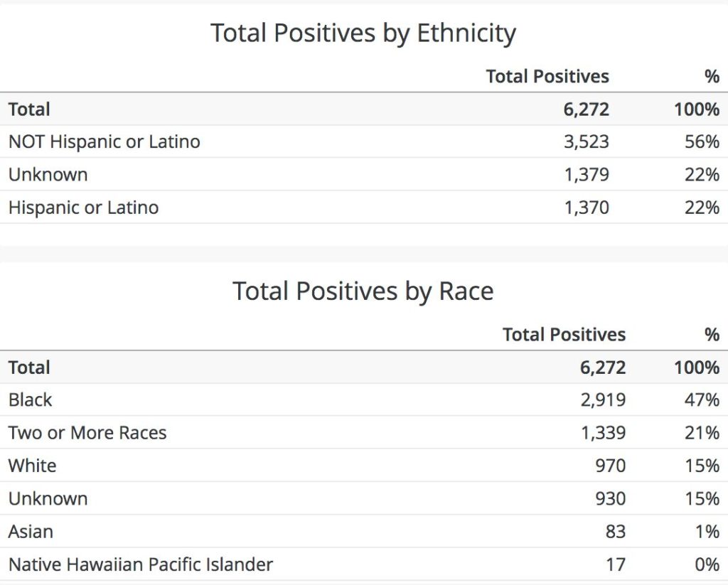Select the Race table 'Total Positives' column header
Image resolution: width=728 pixels, height=585 pixels.
click(x=564, y=334)
